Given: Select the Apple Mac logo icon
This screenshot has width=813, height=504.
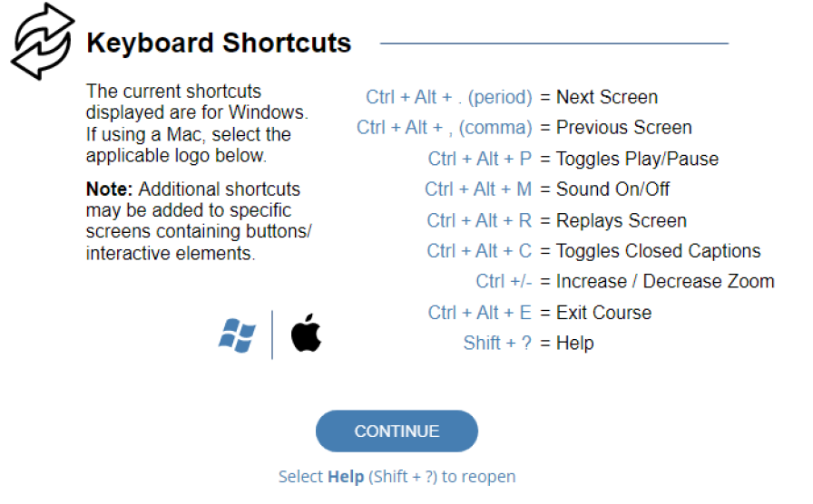Looking at the screenshot, I should (306, 333).
